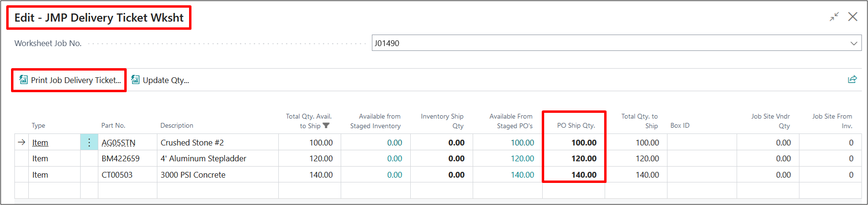
Task: Select the row arrow indicator for first line
Action: coord(22,143)
